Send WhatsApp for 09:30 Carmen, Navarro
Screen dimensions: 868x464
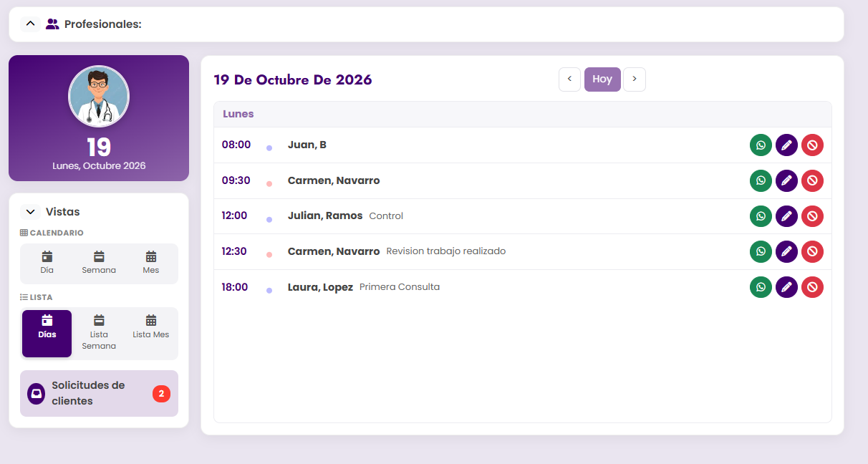point(761,180)
